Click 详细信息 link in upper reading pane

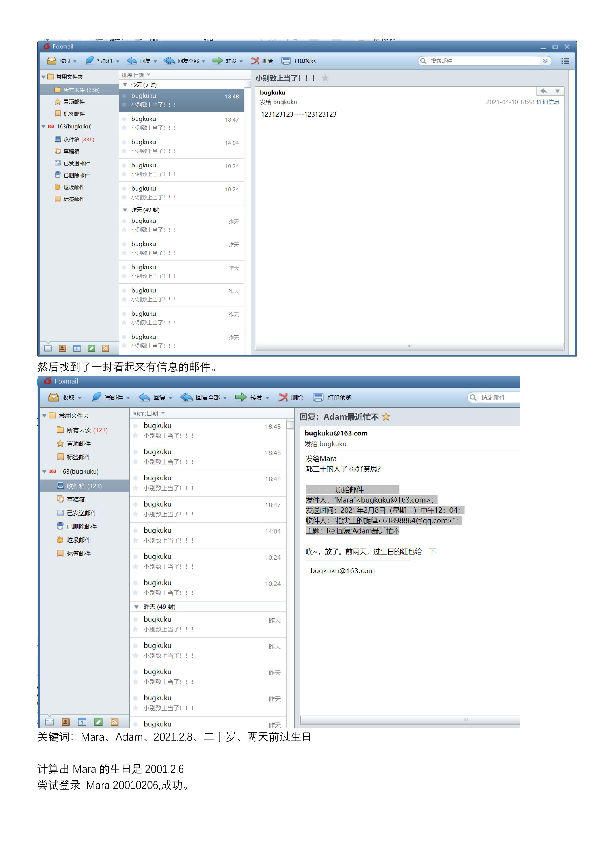pos(548,102)
